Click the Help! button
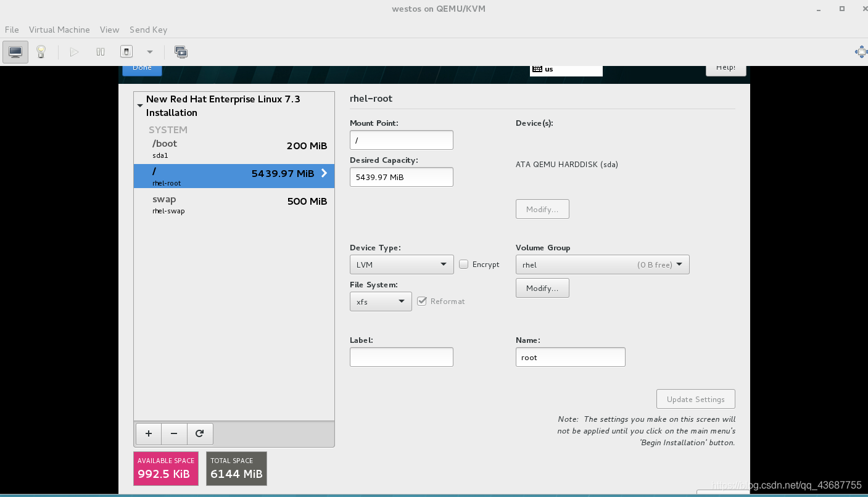 click(x=725, y=69)
